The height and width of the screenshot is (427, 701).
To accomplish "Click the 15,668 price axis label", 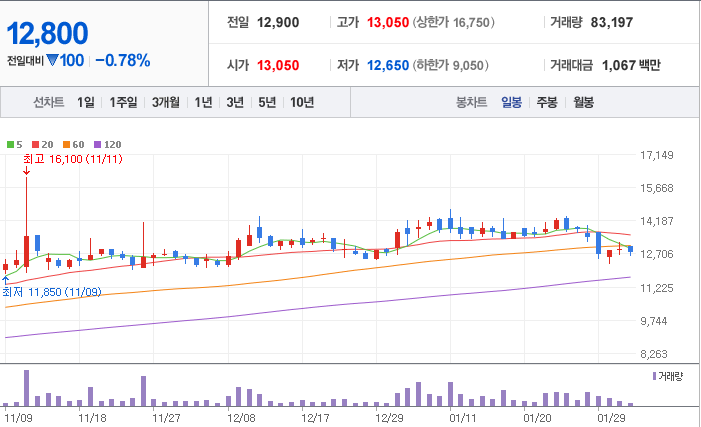I will click(657, 188).
